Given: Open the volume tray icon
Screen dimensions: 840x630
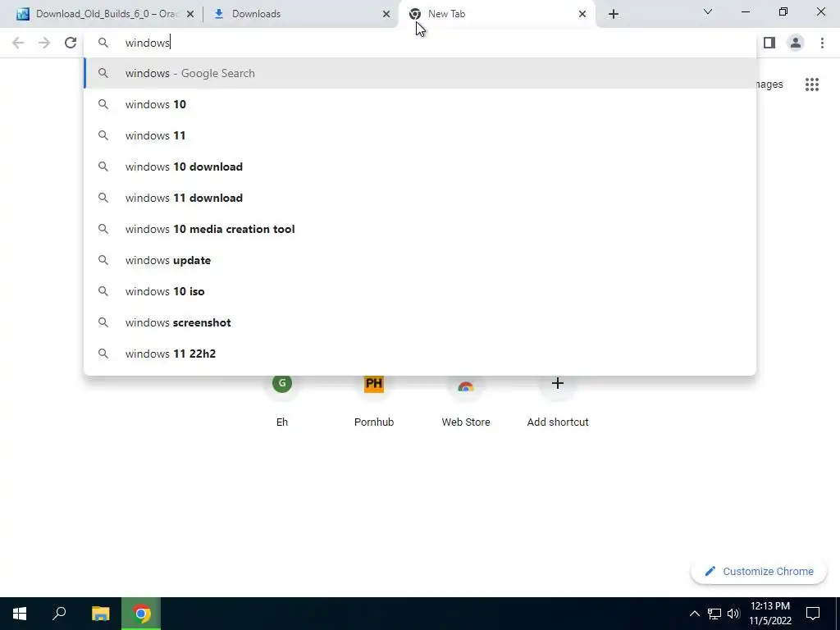Looking at the screenshot, I should [733, 614].
